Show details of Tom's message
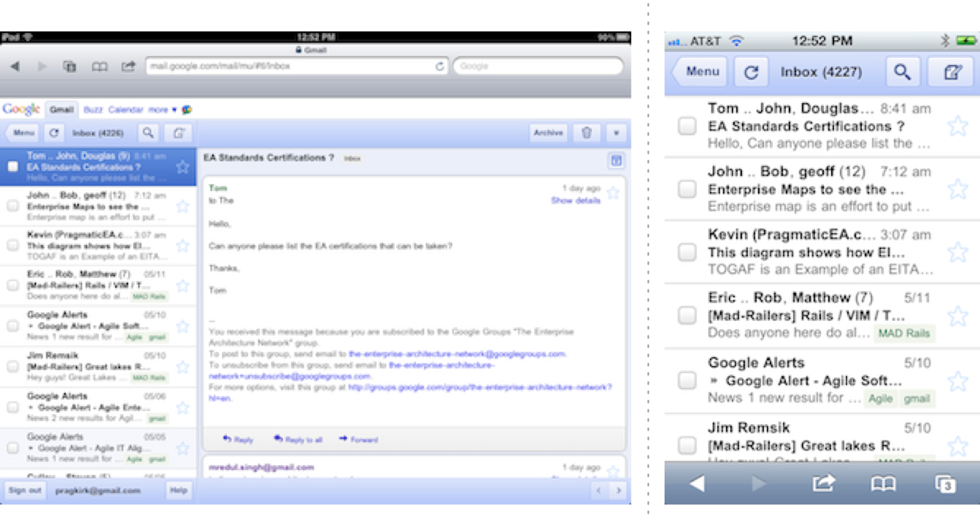Image resolution: width=980 pixels, height=522 pixels. tap(575, 201)
